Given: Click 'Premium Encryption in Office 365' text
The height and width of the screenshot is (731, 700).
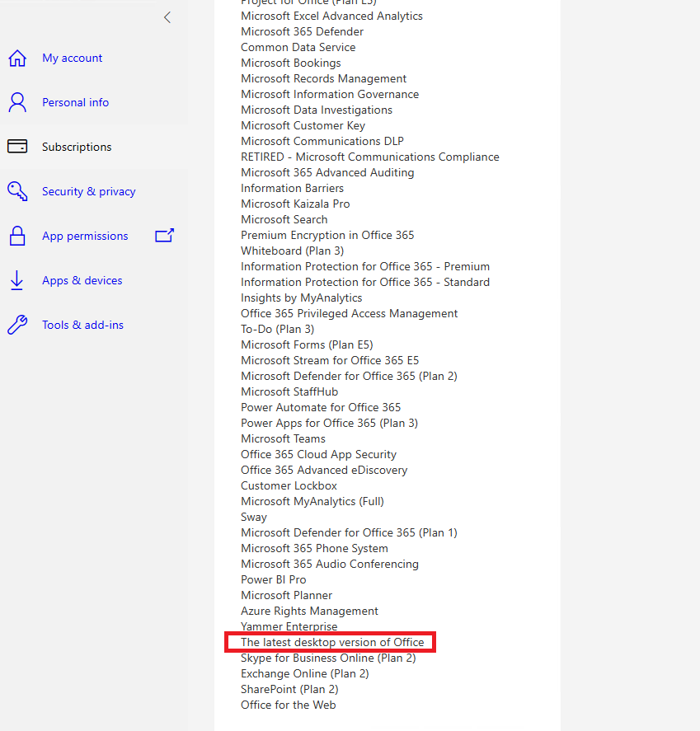Looking at the screenshot, I should (327, 235).
